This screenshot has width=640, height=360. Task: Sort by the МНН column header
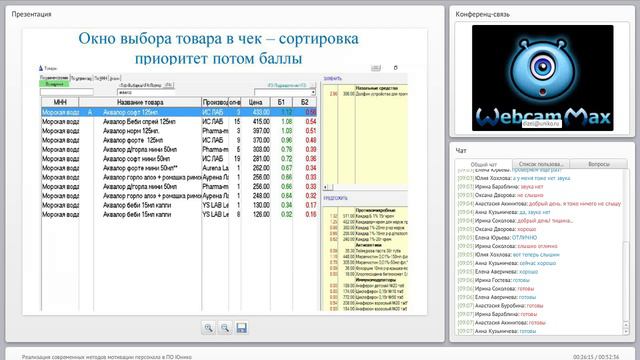[x=60, y=102]
